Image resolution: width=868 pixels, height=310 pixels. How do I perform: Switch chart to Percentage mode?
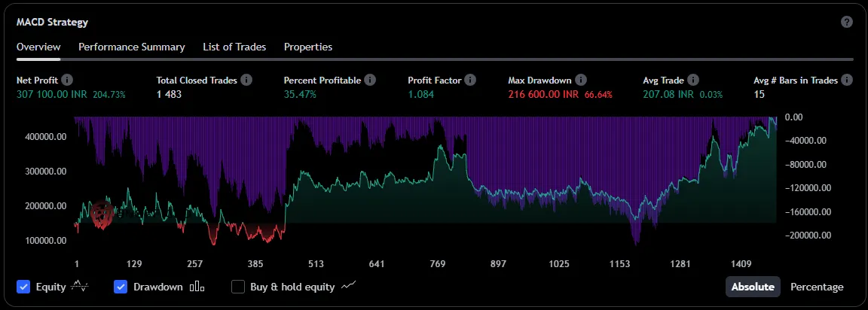[x=817, y=287]
